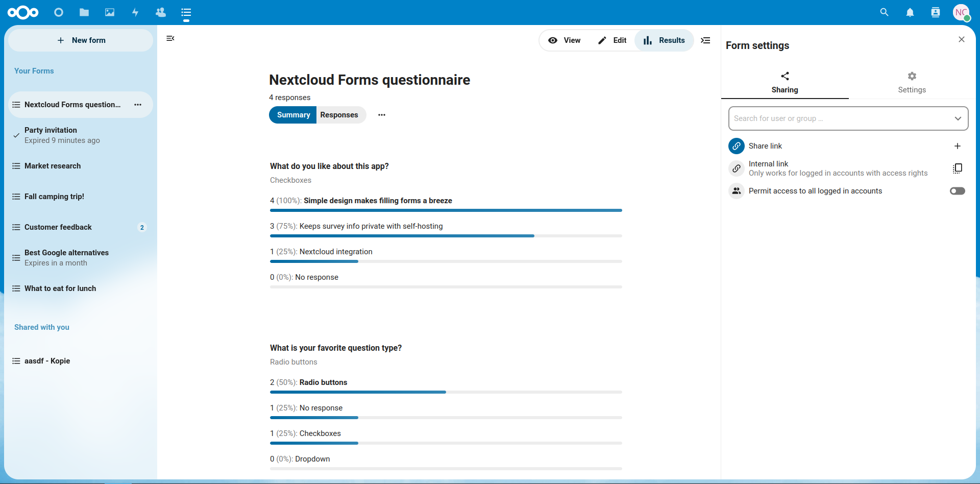Open the three-dot menu beside Responses
The width and height of the screenshot is (980, 484).
[x=382, y=115]
